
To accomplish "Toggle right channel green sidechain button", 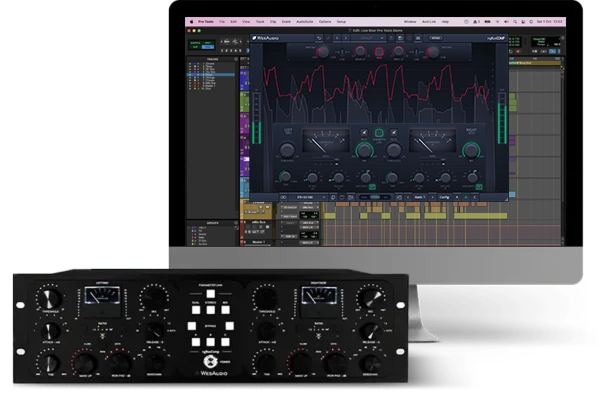I will (479, 187).
